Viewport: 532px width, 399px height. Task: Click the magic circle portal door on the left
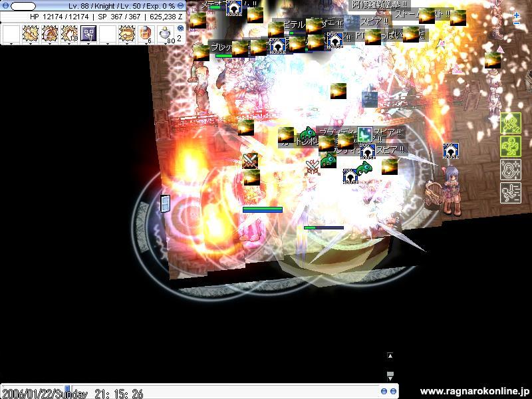coord(165,203)
